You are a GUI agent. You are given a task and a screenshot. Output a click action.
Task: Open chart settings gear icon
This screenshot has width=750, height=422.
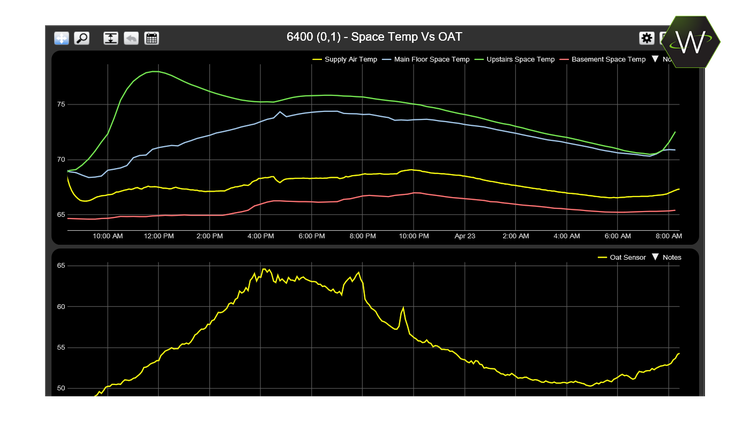click(x=646, y=38)
